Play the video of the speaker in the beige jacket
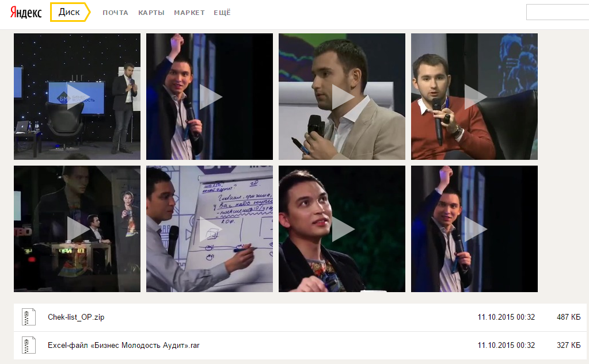Screen dimensions: 589x364 coord(342,97)
